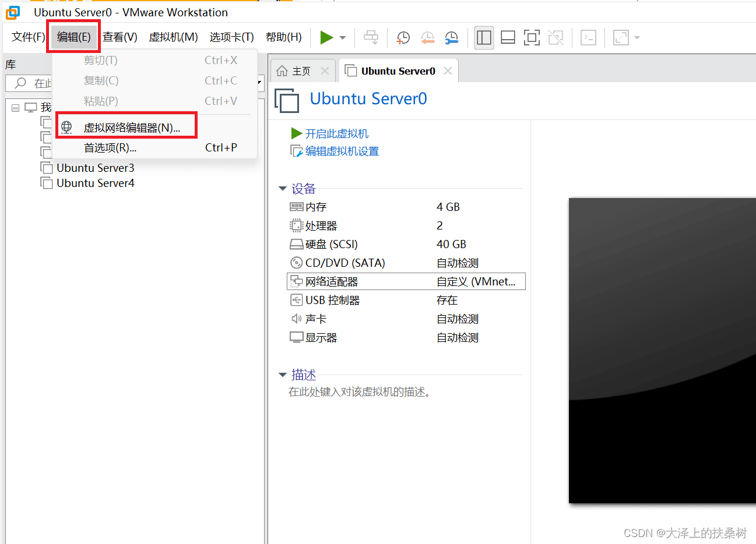This screenshot has width=756, height=544.
Task: Click the network adapter icon
Action: click(x=297, y=281)
